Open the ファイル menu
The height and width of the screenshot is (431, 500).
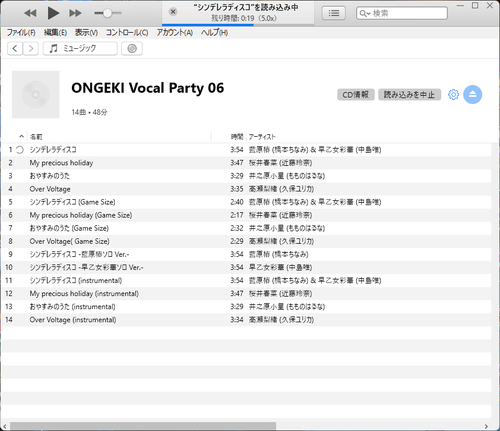21,33
